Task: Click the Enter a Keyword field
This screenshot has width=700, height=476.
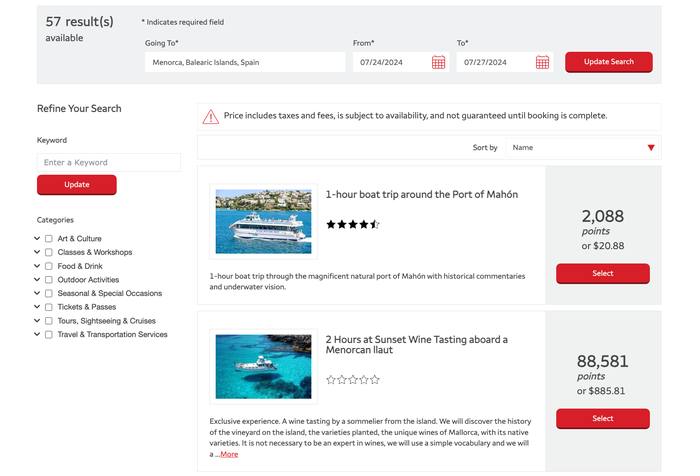Action: pyautogui.click(x=109, y=163)
